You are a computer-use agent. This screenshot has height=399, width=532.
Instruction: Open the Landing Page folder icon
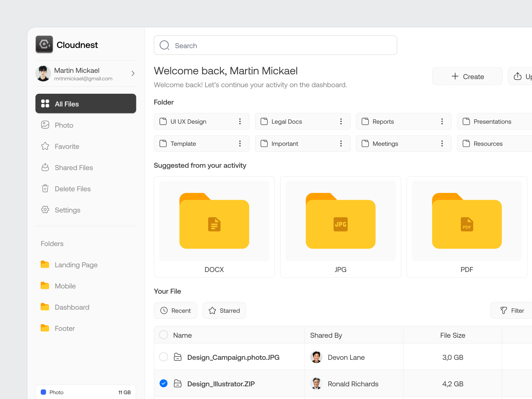45,264
